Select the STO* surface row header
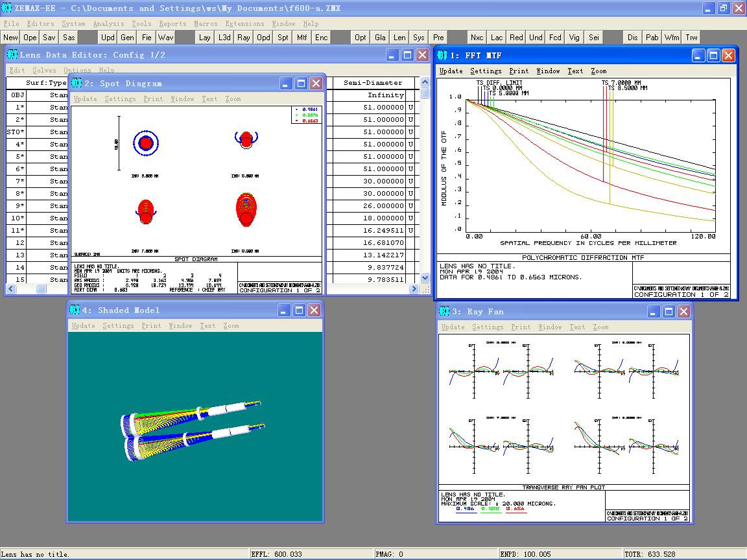This screenshot has width=747, height=560. click(16, 132)
